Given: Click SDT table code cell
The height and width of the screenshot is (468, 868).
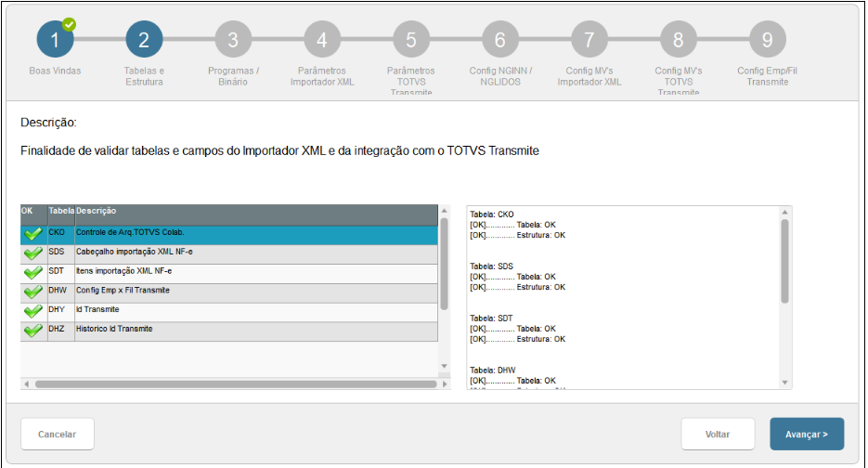Looking at the screenshot, I should tap(61, 274).
